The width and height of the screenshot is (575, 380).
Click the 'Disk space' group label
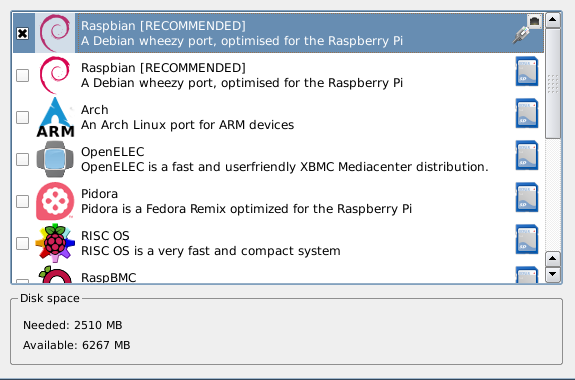pyautogui.click(x=50, y=298)
